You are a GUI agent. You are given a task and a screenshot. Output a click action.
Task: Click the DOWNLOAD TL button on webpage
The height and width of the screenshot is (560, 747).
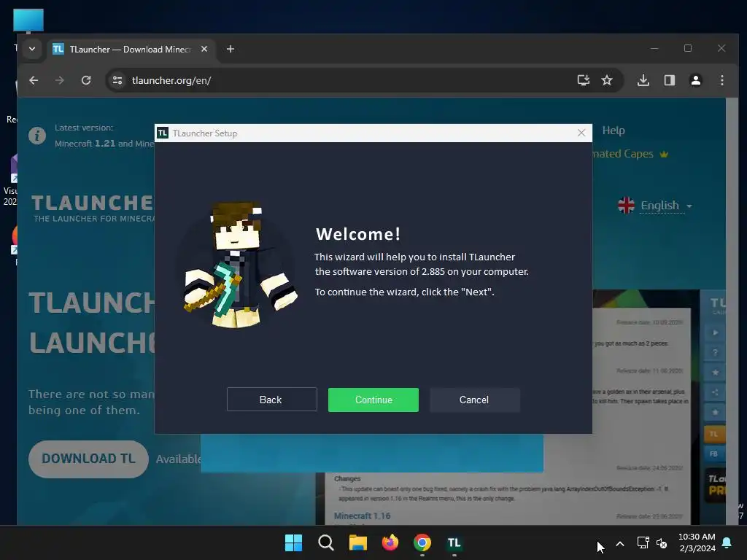click(x=88, y=459)
